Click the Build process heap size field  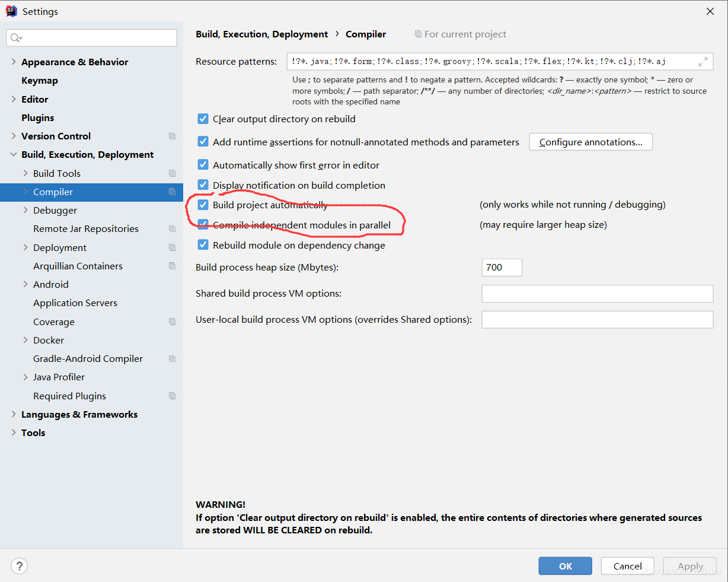coord(502,268)
